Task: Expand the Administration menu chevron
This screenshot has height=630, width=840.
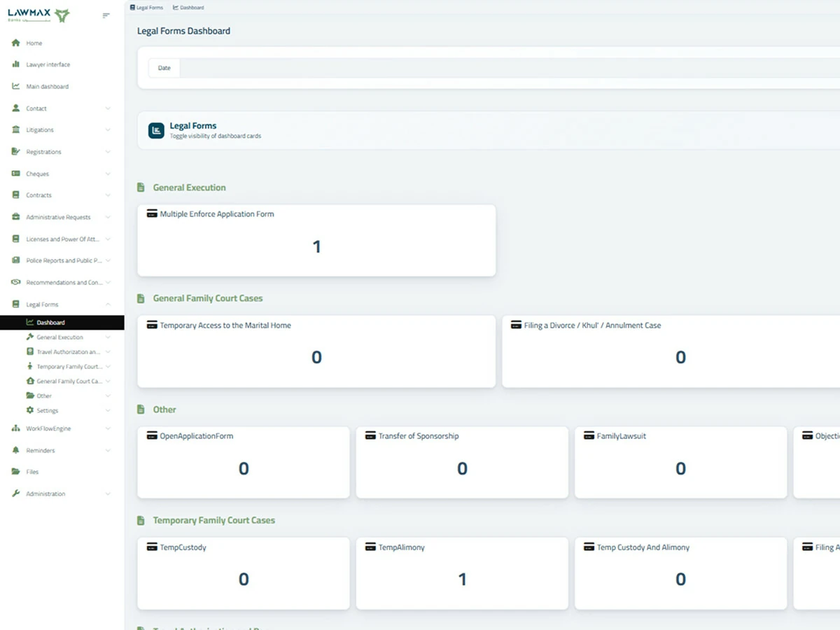Action: point(108,493)
